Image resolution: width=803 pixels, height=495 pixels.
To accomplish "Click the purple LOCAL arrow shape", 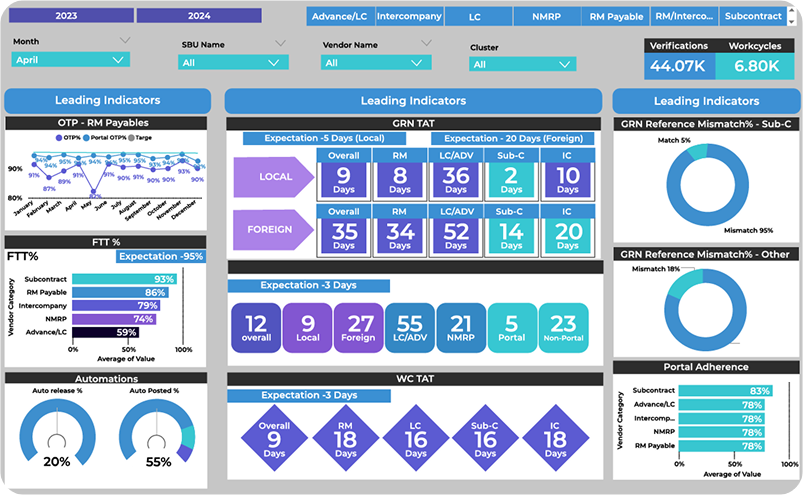I will 272,176.
